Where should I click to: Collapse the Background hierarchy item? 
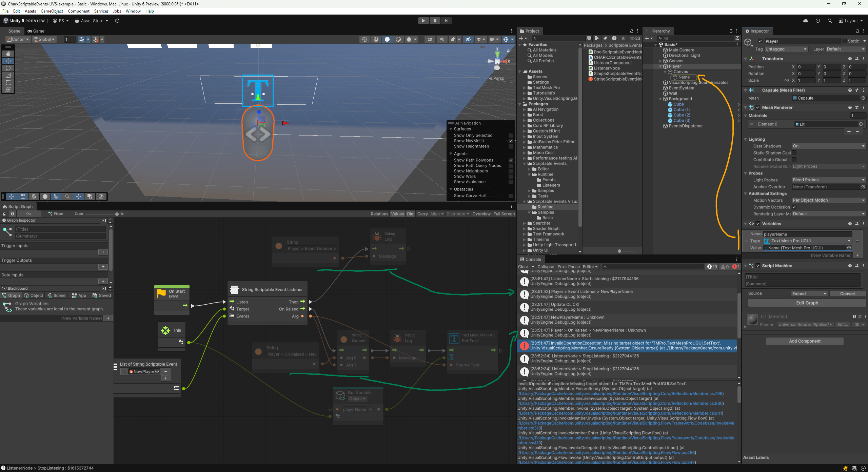click(660, 99)
